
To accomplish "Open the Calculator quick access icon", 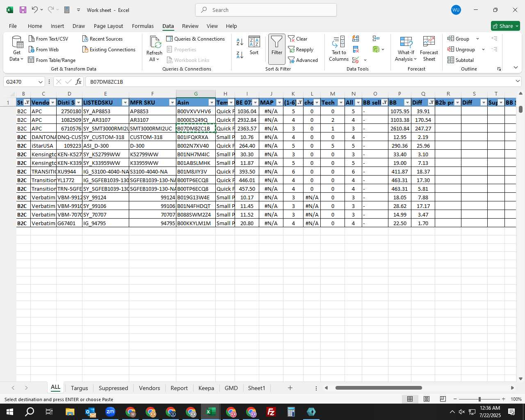I will tap(67, 10).
